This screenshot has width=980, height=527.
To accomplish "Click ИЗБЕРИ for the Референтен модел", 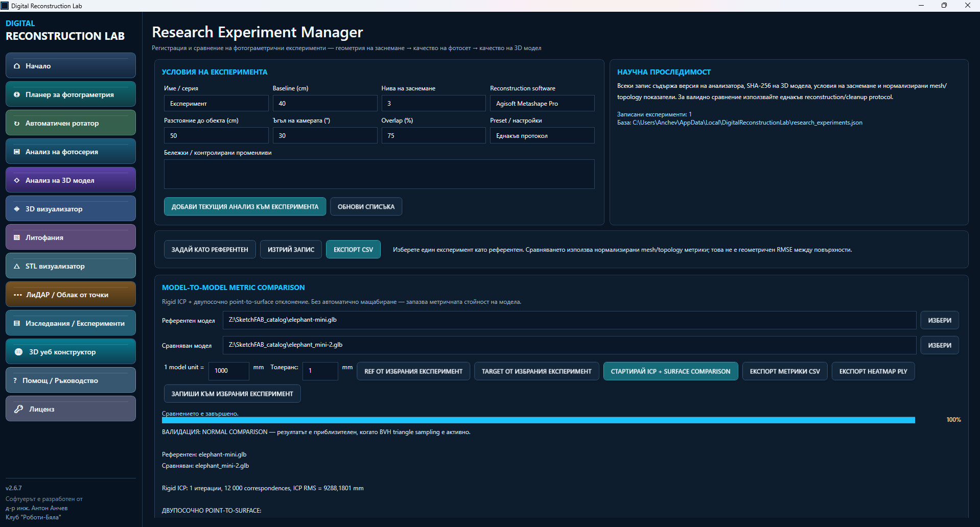I will pos(939,320).
